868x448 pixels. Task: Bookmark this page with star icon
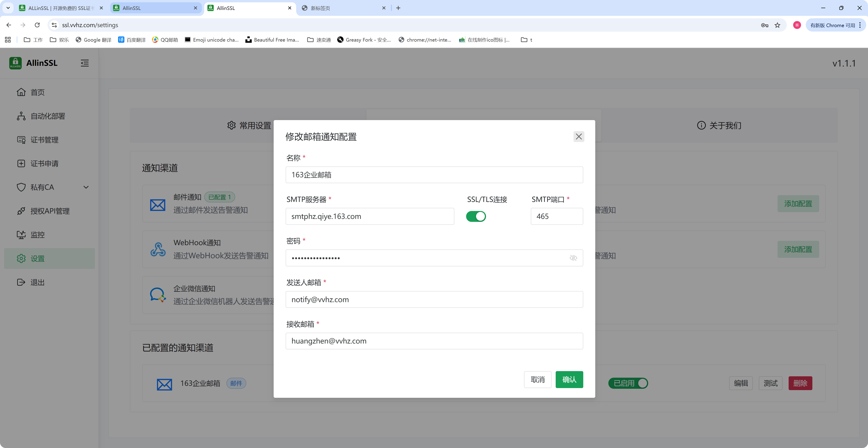[777, 25]
